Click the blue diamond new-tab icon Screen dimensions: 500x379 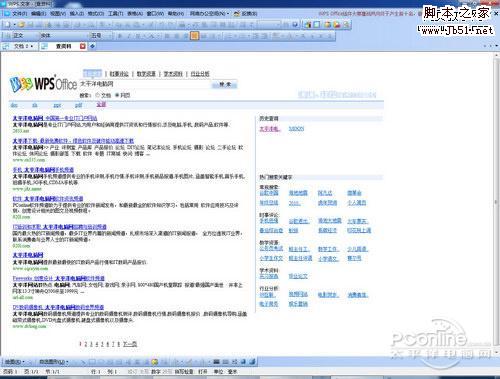pyautogui.click(x=92, y=46)
